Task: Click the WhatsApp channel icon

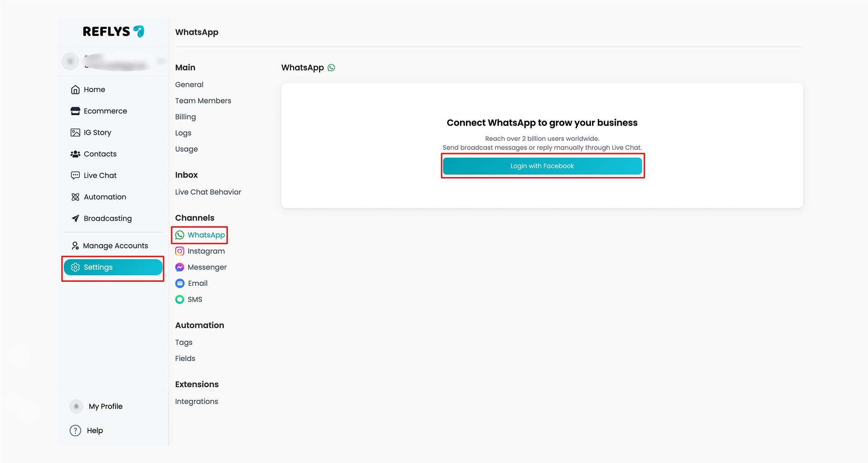Action: coord(180,235)
